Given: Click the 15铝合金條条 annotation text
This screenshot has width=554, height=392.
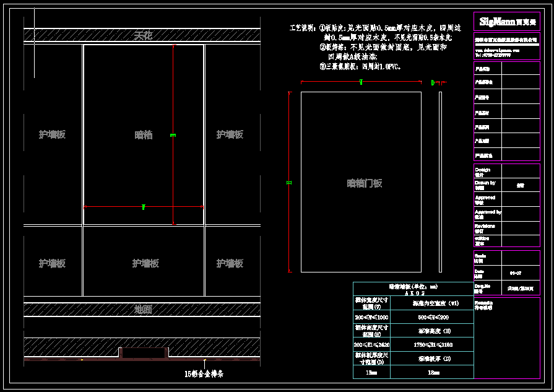Looking at the screenshot, I should point(204,374).
